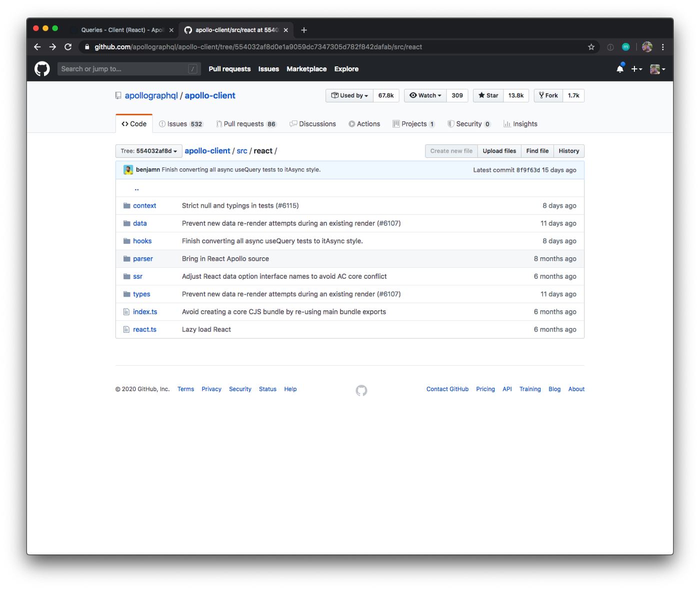Open the apollographql owner link
700x590 pixels.
151,95
